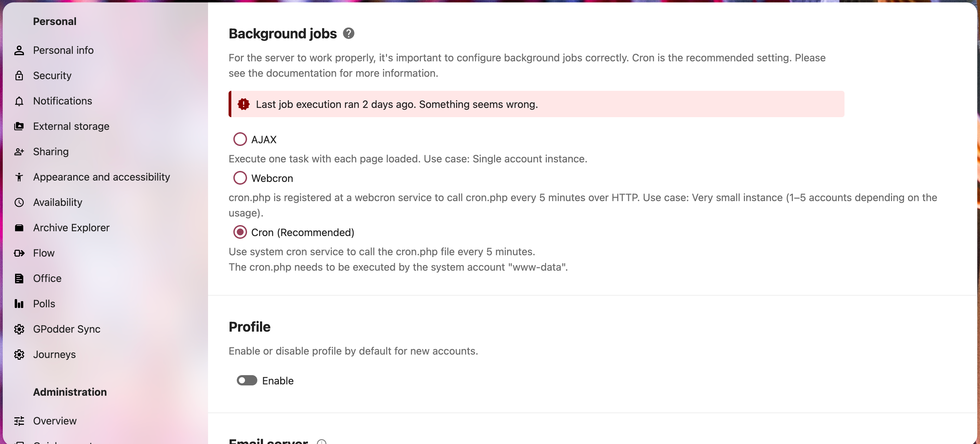Image resolution: width=980 pixels, height=444 pixels.
Task: Toggle the Profile Enable switch
Action: click(246, 380)
